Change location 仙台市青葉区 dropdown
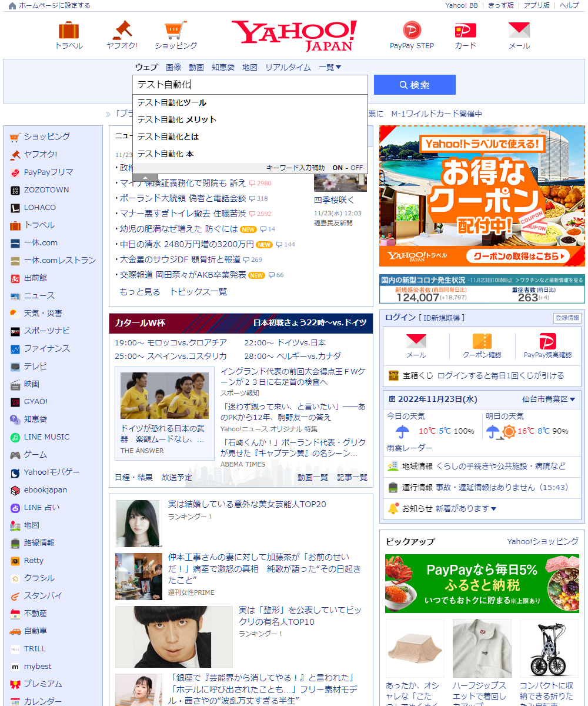 point(549,399)
